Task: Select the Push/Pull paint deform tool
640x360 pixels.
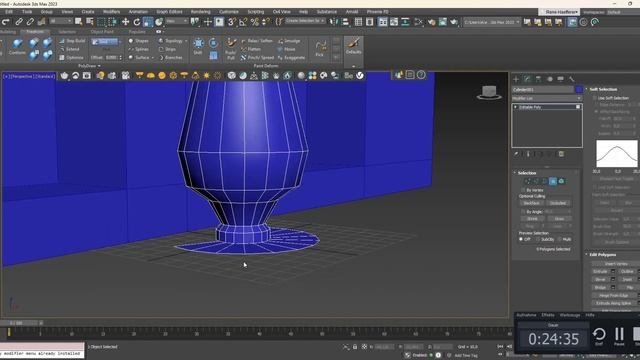Action: [x=231, y=48]
